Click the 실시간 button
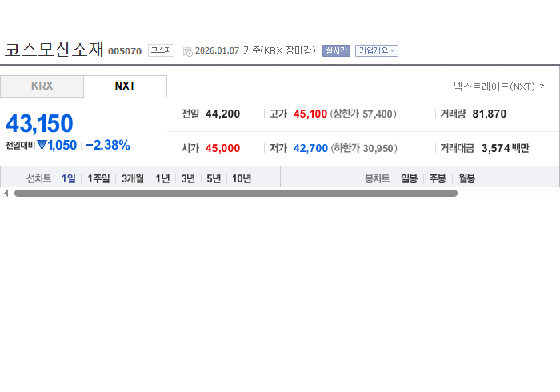560x392 pixels. click(336, 50)
